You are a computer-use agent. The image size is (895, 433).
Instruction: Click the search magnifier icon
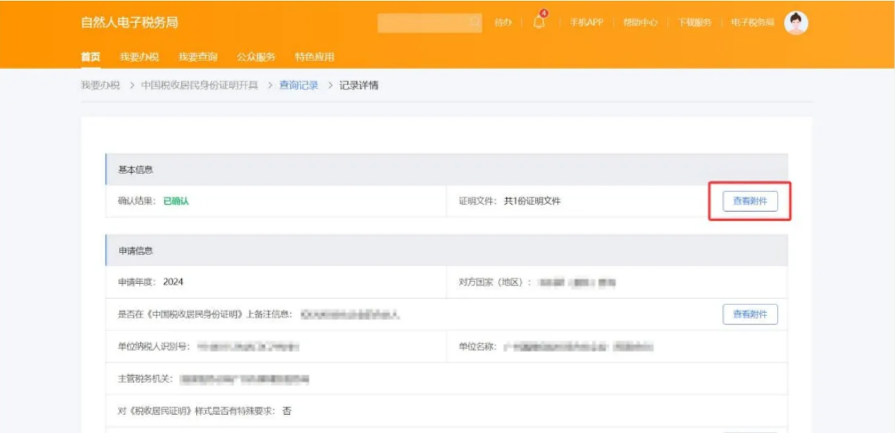[x=474, y=22]
